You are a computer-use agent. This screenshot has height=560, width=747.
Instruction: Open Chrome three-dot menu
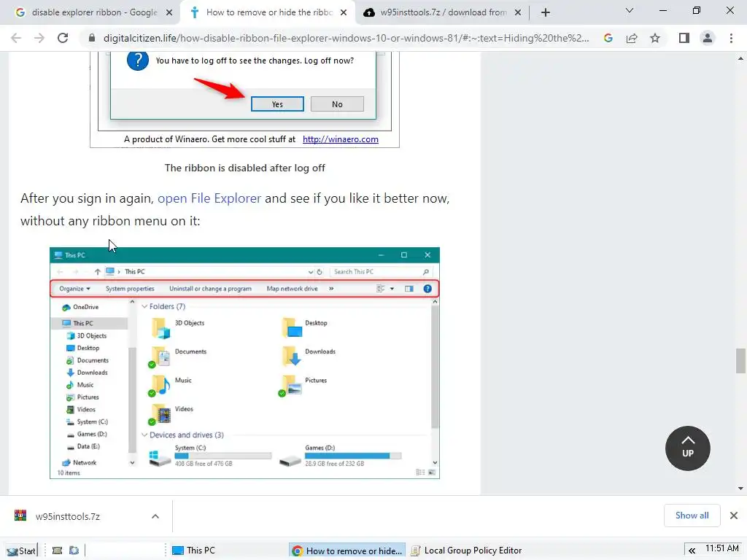(731, 38)
